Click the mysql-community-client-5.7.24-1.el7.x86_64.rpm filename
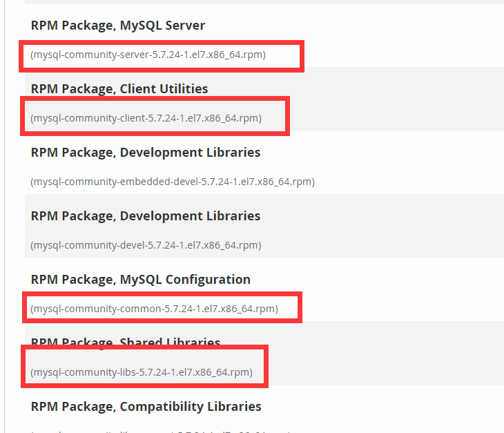The width and height of the screenshot is (504, 433). (146, 118)
